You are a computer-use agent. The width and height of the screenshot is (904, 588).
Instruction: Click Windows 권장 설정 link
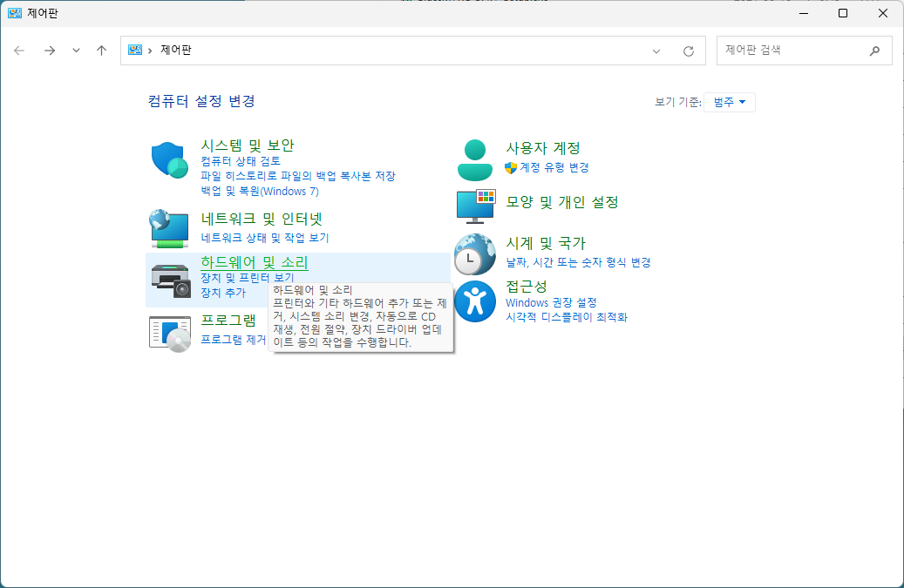[x=551, y=303]
